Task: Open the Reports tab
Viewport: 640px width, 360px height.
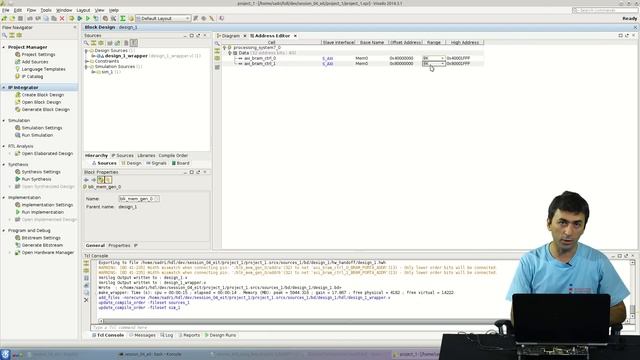Action: pyautogui.click(x=189, y=335)
